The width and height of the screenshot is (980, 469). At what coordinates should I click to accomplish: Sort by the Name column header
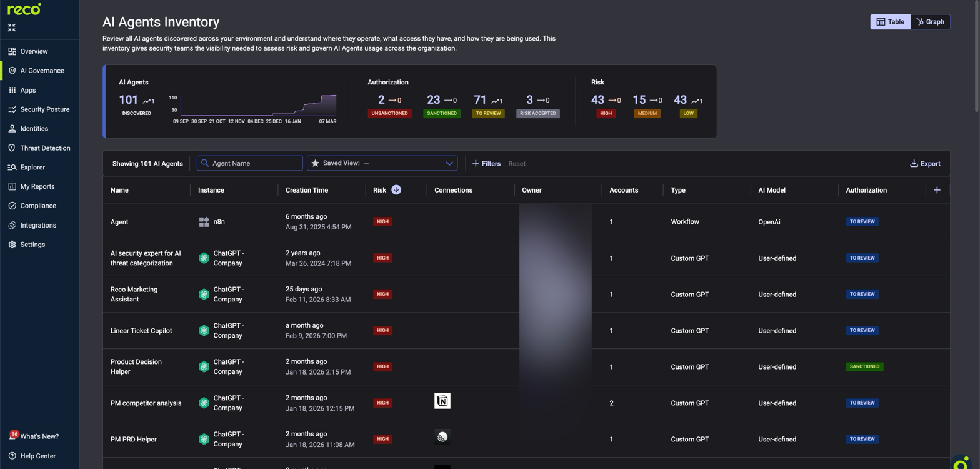pos(119,190)
